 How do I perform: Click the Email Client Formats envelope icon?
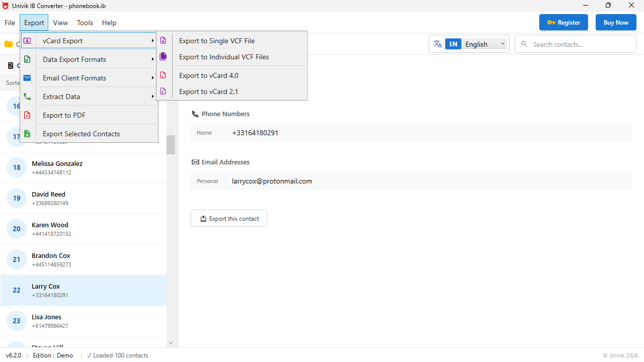point(27,78)
